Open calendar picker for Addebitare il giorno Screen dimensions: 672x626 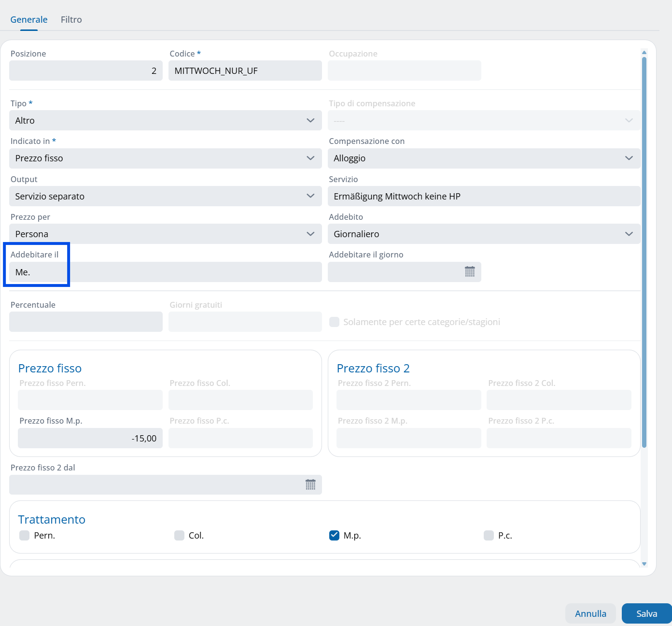coord(469,272)
